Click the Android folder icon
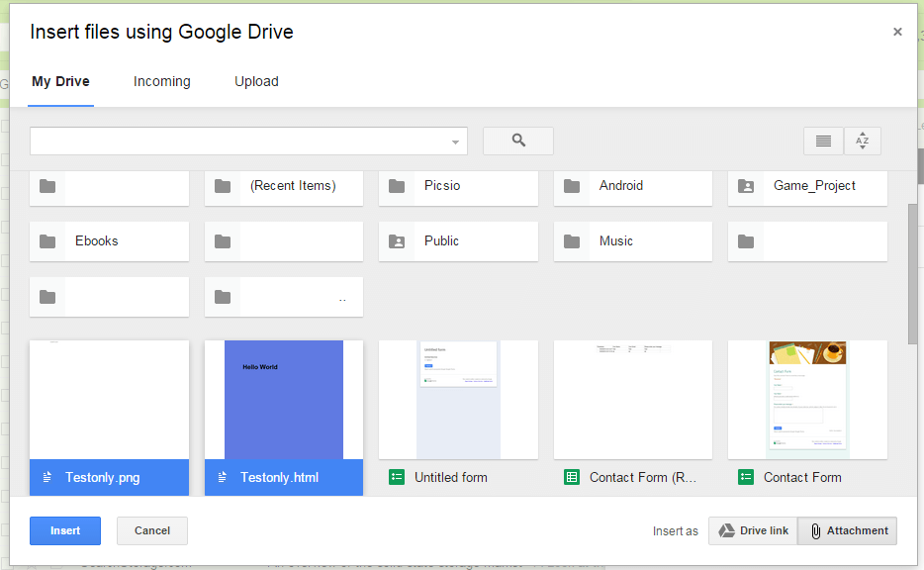 click(571, 185)
